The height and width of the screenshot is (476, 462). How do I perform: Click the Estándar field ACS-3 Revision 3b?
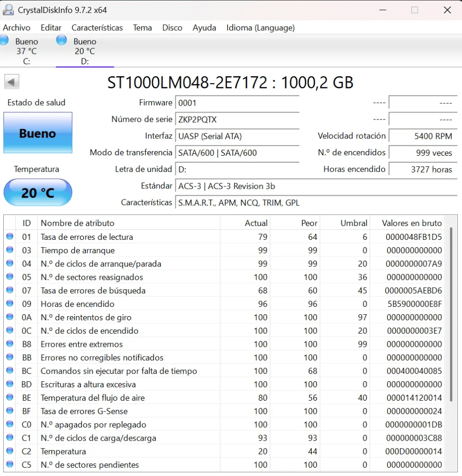(x=316, y=186)
